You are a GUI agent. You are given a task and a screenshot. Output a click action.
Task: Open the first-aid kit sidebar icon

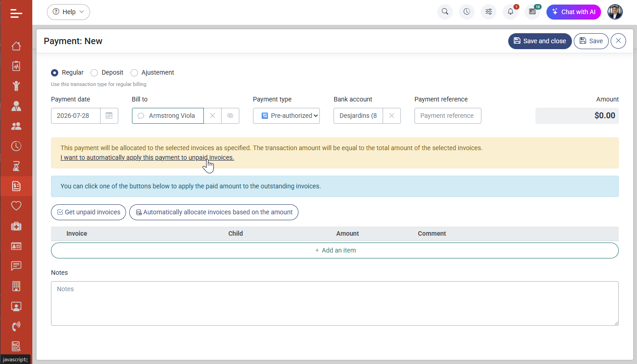pyautogui.click(x=16, y=226)
